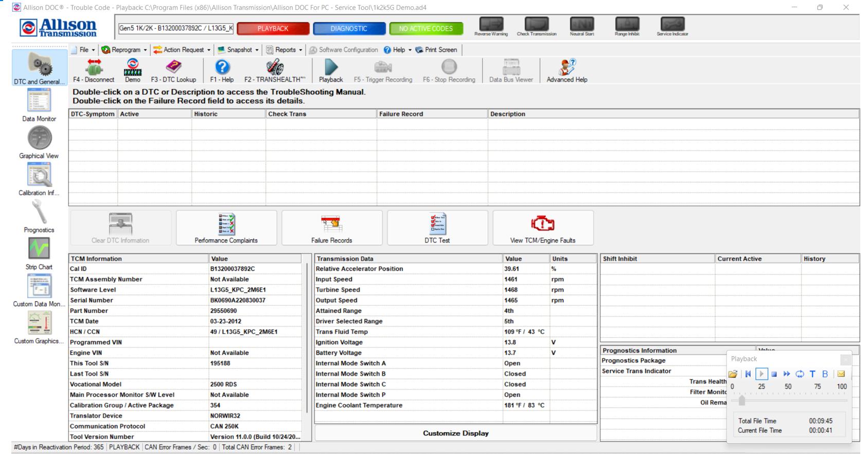Close the Playback panel
The height and width of the screenshot is (454, 868).
coord(845,359)
